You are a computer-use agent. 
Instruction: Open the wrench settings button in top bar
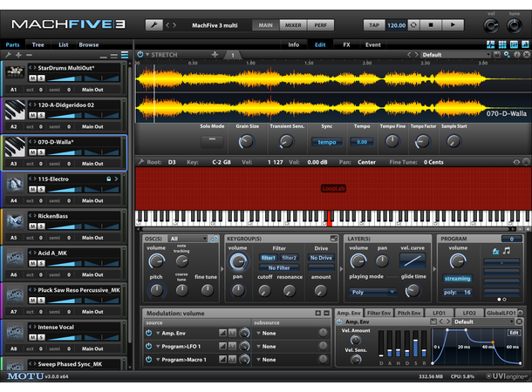153,25
